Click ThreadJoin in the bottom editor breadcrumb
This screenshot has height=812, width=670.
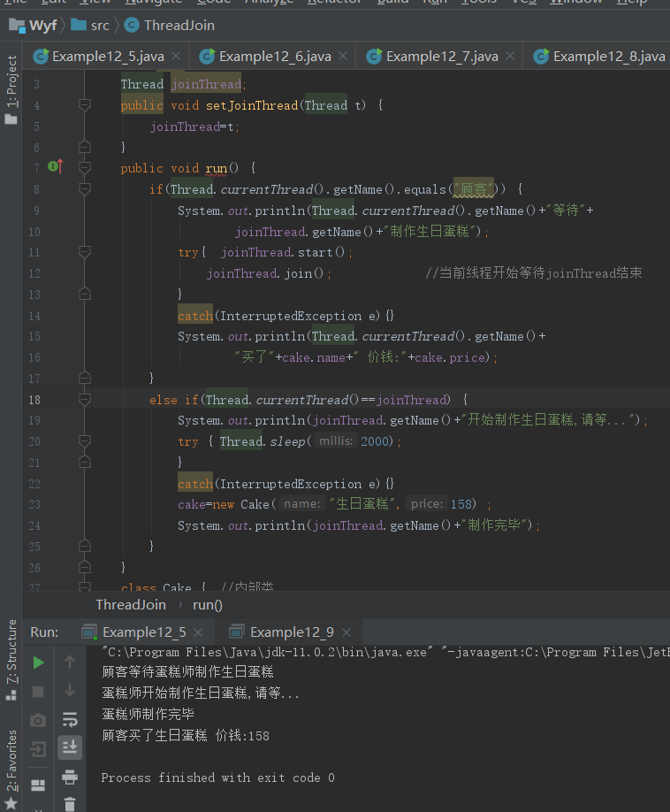[131, 605]
